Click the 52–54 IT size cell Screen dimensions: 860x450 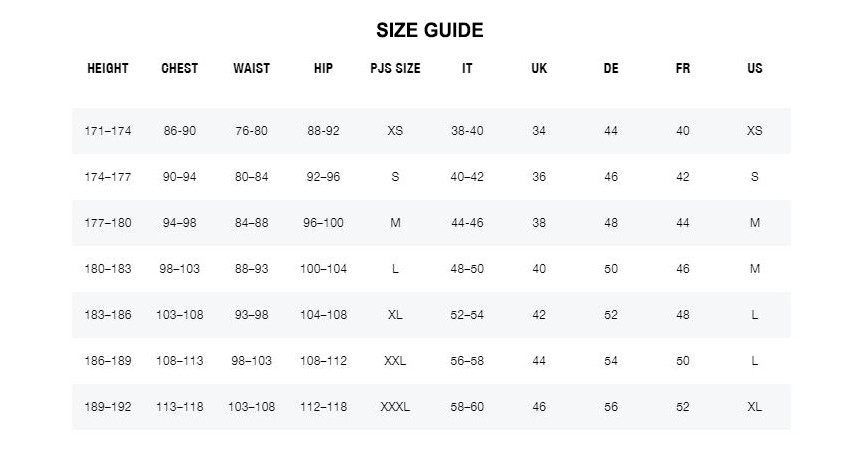coord(467,315)
